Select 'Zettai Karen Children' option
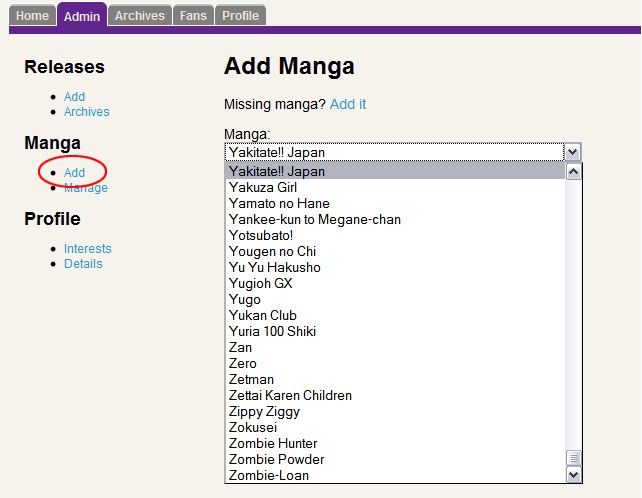The image size is (642, 498). (x=395, y=395)
